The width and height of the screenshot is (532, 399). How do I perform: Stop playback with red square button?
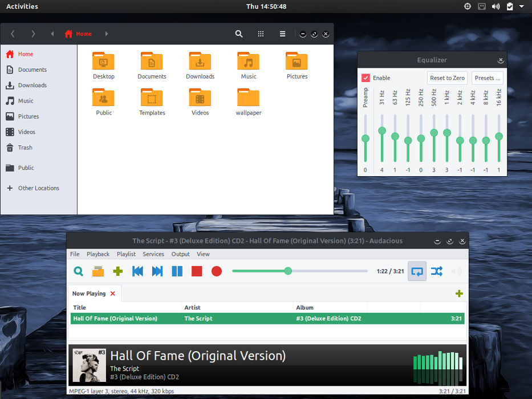tap(197, 271)
